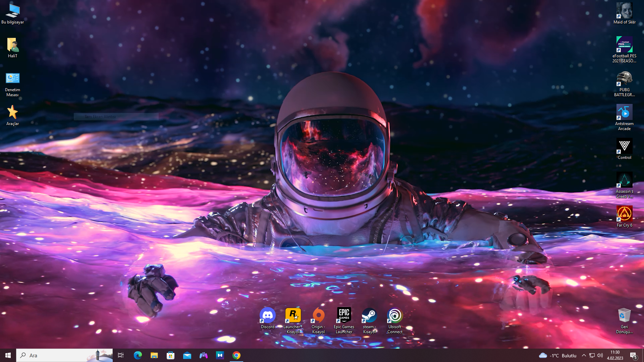Open network settings from tray icon

(592, 355)
